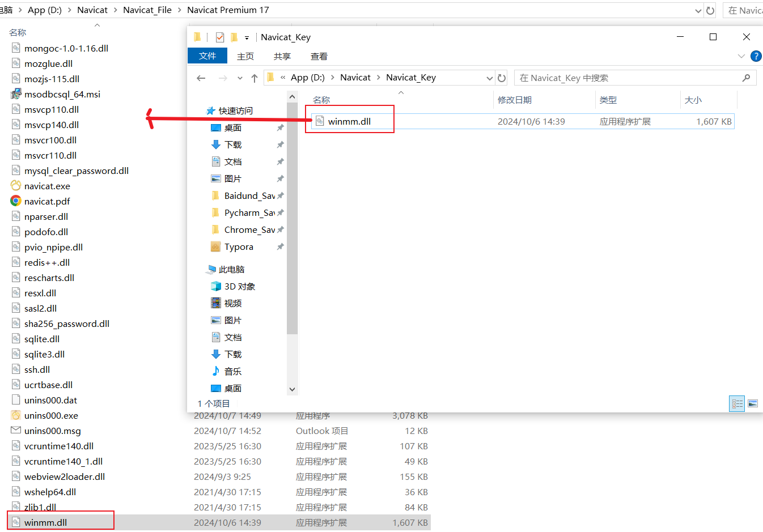Viewport: 763px width, 532px height.
Task: Open recent locations dropdown next to forward arrow
Action: click(x=240, y=78)
